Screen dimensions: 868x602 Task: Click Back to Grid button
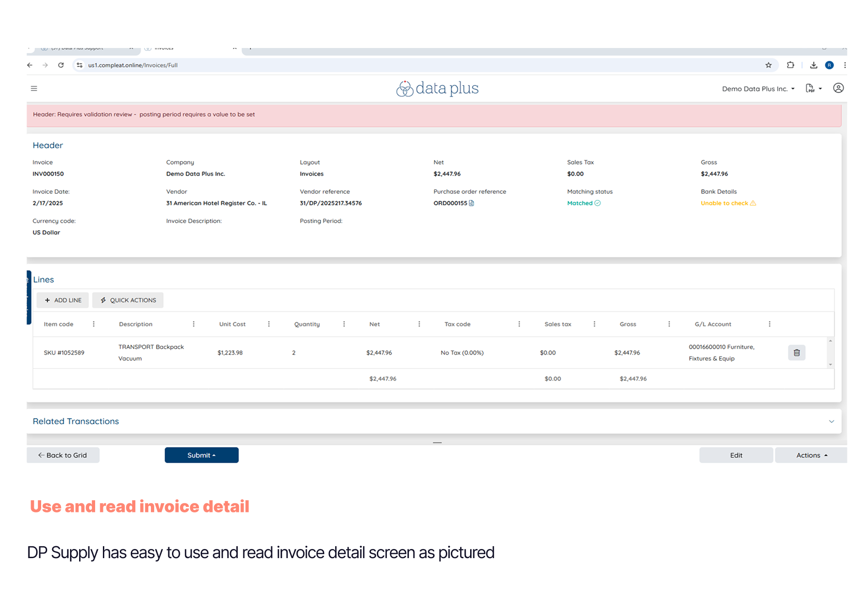point(63,455)
